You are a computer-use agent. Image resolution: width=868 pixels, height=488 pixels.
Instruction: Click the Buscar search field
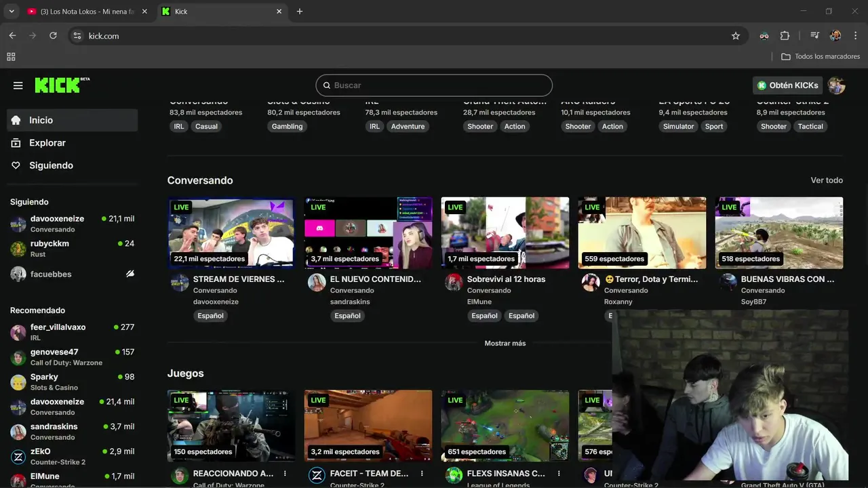pyautogui.click(x=434, y=85)
